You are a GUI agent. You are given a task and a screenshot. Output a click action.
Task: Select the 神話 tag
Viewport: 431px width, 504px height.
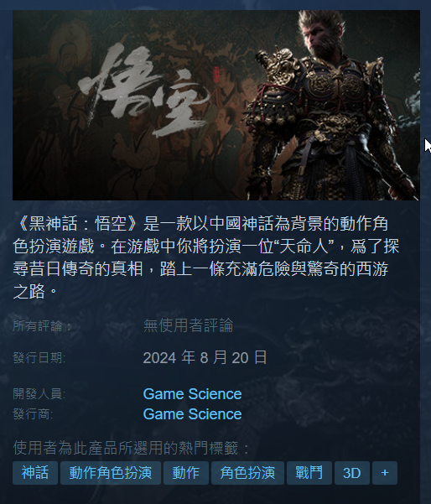(x=35, y=473)
